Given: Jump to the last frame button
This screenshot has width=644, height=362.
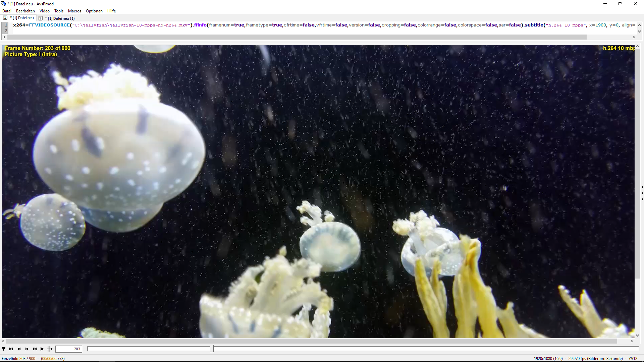Looking at the screenshot, I should pos(35,349).
